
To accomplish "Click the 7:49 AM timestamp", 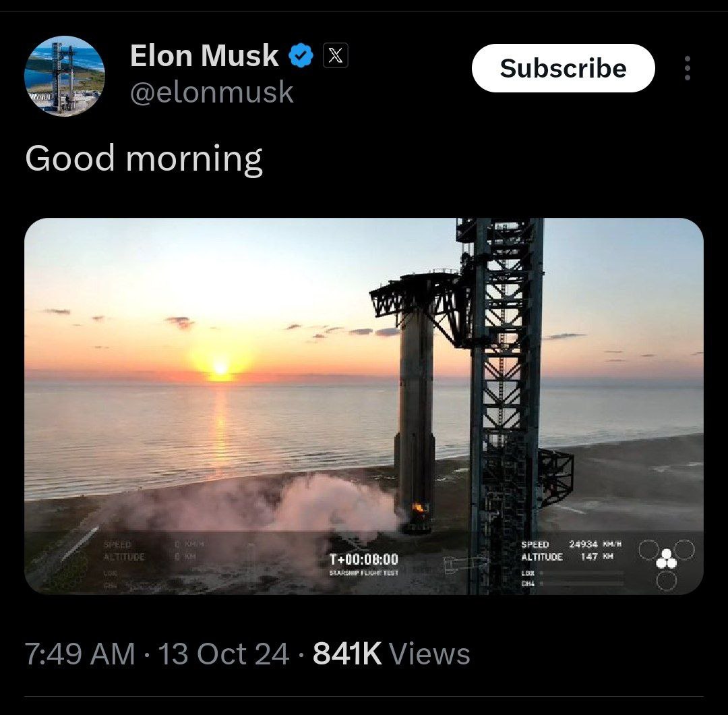I will 80,654.
